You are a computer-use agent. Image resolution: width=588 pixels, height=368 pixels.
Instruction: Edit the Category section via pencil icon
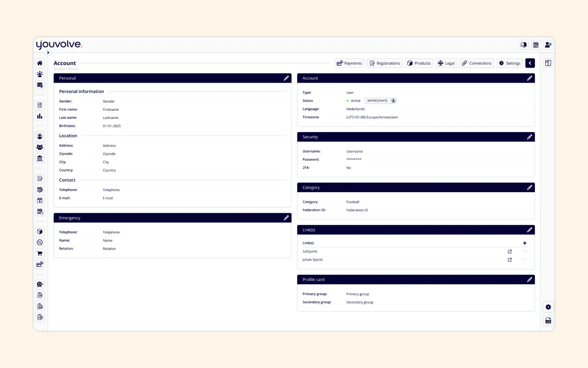pyautogui.click(x=530, y=187)
